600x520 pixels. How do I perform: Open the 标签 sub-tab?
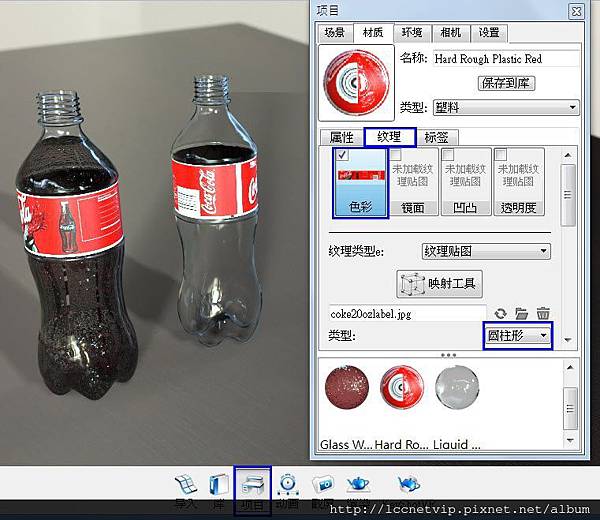click(x=437, y=137)
